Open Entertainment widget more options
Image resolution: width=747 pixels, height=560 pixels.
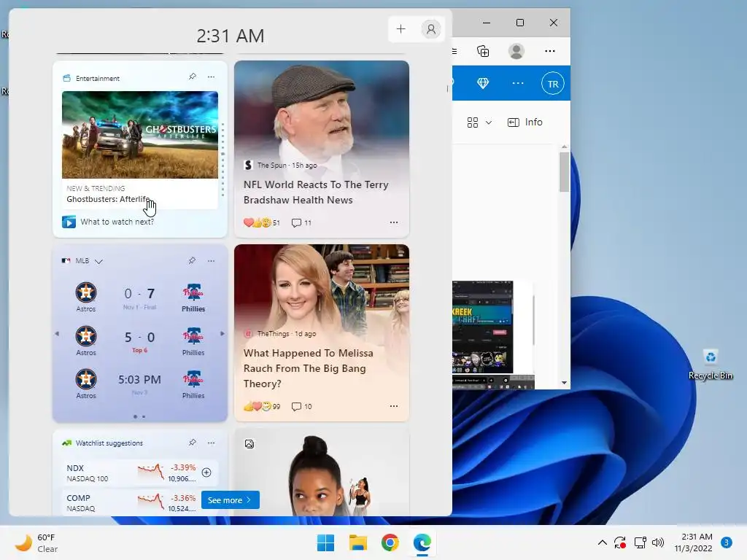211,77
